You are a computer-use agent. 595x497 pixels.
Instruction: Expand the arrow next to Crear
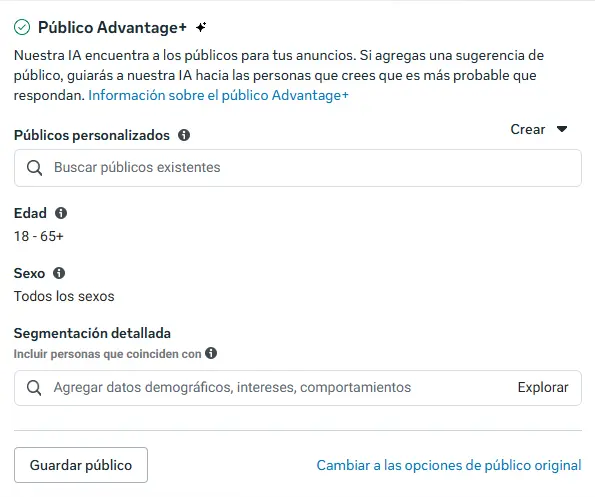coord(562,129)
